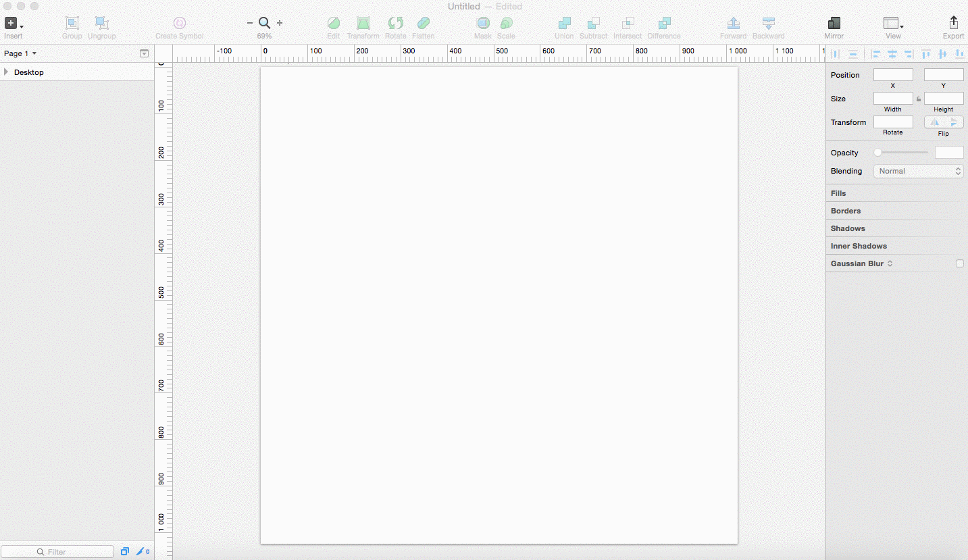Click the Filter layers search field
The height and width of the screenshot is (560, 968).
pos(57,552)
